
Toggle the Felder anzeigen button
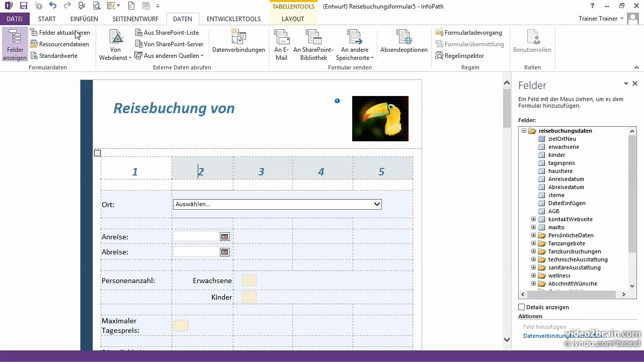click(x=15, y=45)
